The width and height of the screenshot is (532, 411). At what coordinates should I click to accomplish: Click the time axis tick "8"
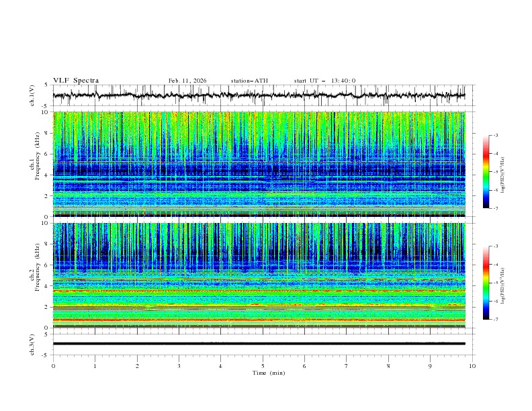[388, 366]
